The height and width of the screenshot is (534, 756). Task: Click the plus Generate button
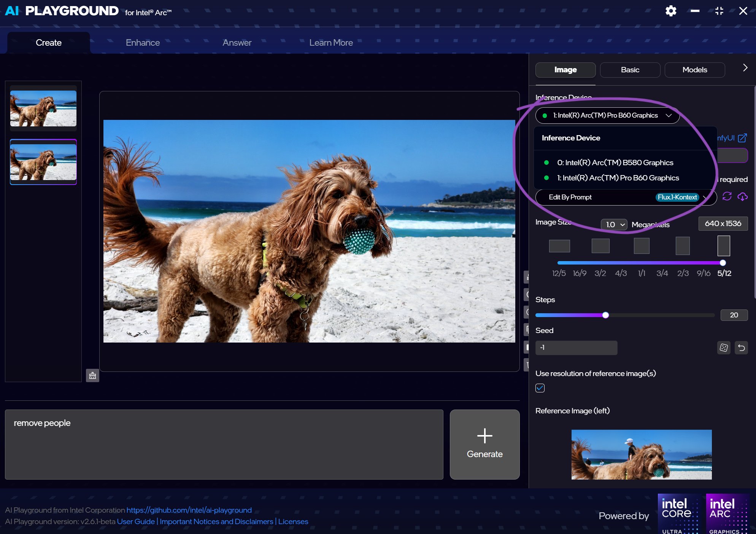coord(484,444)
